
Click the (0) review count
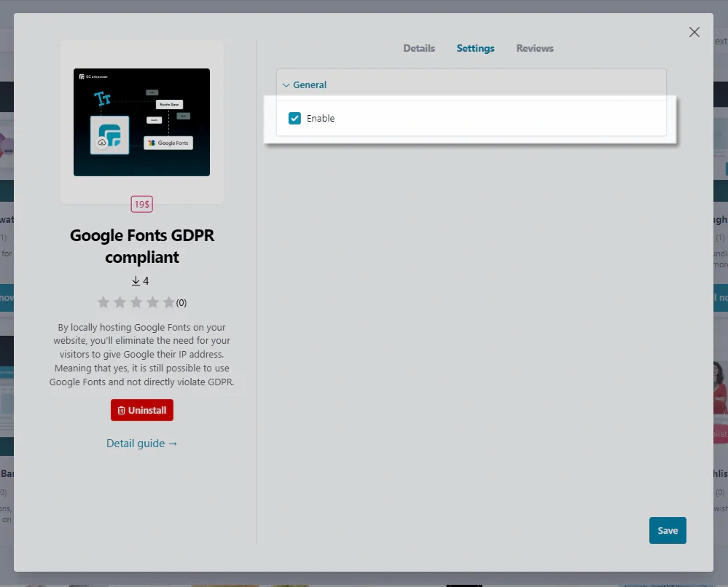[x=181, y=303]
